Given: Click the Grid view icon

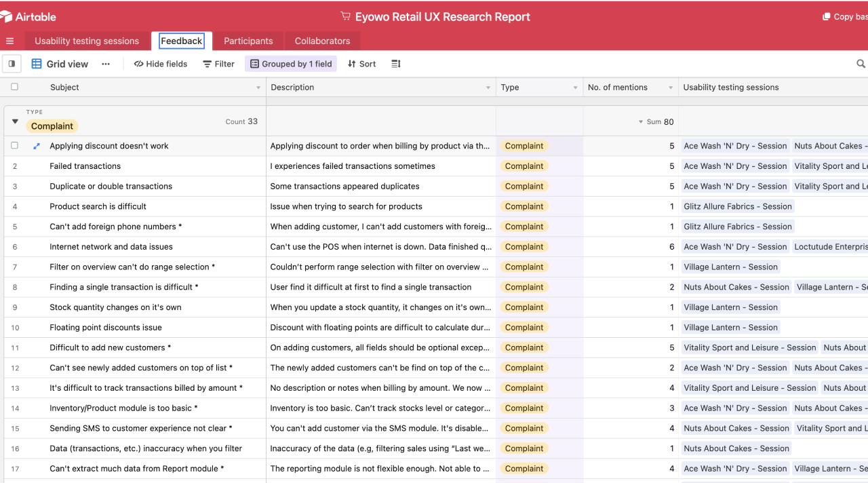Looking at the screenshot, I should tap(37, 64).
